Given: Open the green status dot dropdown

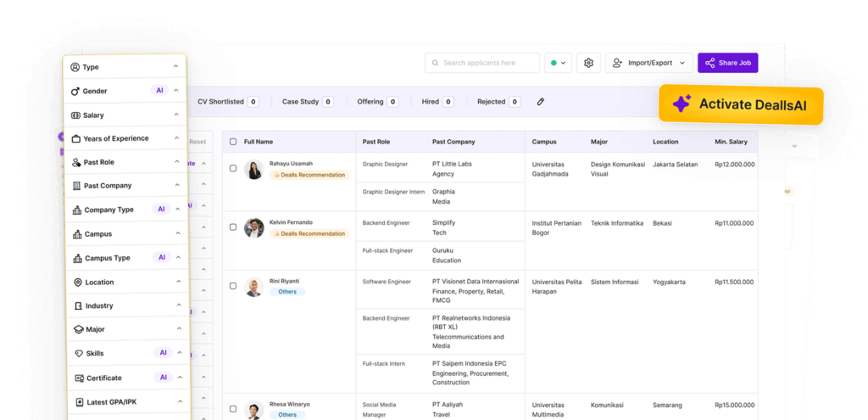Looking at the screenshot, I should [x=558, y=63].
